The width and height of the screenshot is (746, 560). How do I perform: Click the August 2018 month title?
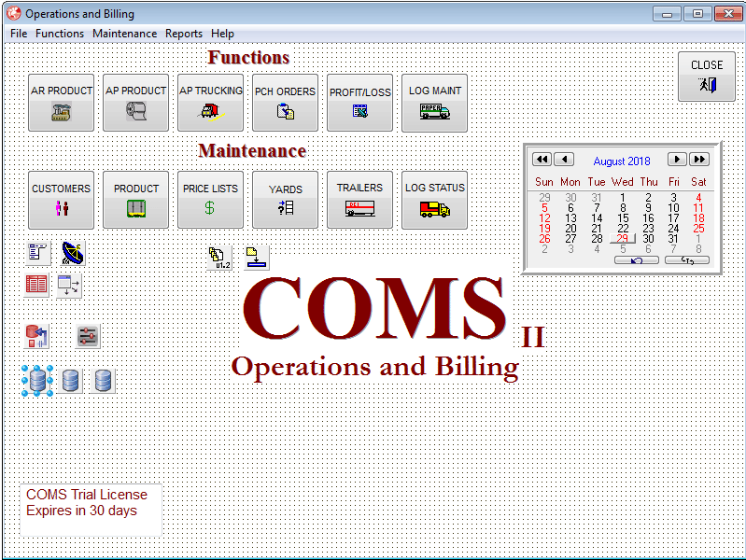click(621, 161)
